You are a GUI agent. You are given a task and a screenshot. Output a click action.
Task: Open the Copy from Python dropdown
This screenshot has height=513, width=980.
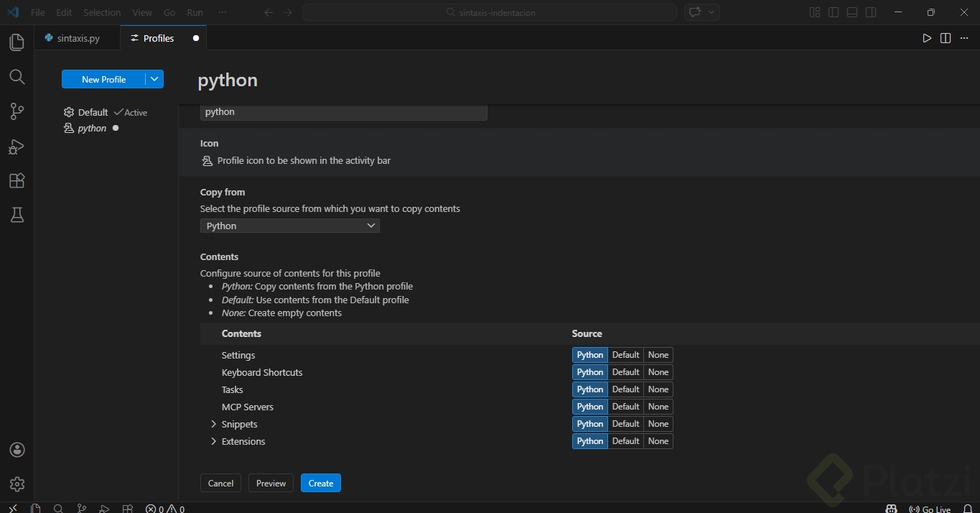(289, 226)
